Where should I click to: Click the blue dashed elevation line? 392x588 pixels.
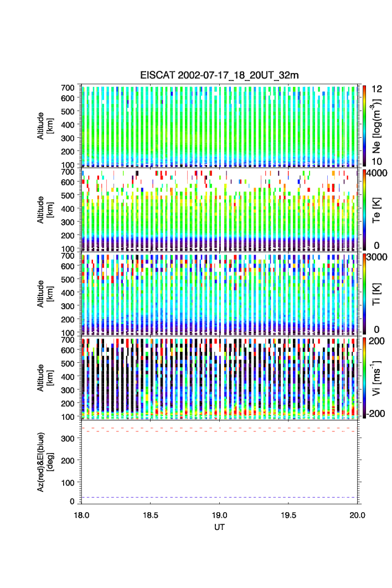(219, 497)
